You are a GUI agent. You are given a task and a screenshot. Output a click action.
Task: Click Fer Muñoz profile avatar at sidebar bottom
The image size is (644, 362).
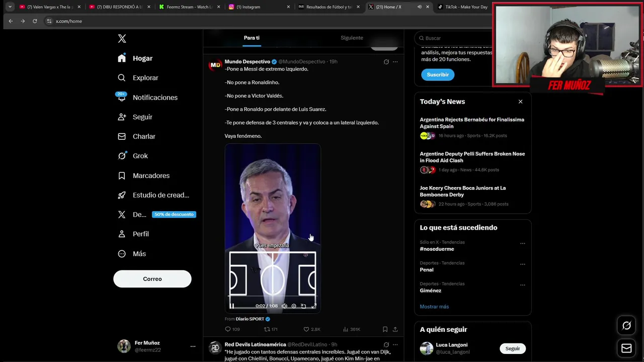tap(124, 346)
